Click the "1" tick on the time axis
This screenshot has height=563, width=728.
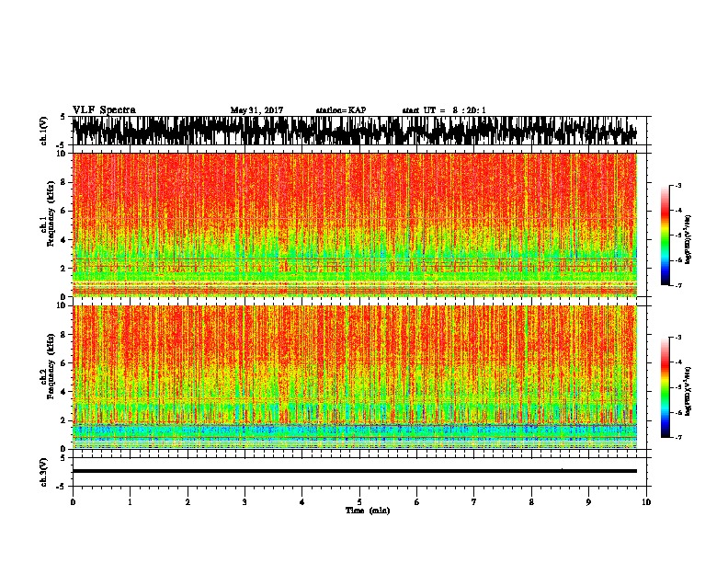(x=130, y=501)
